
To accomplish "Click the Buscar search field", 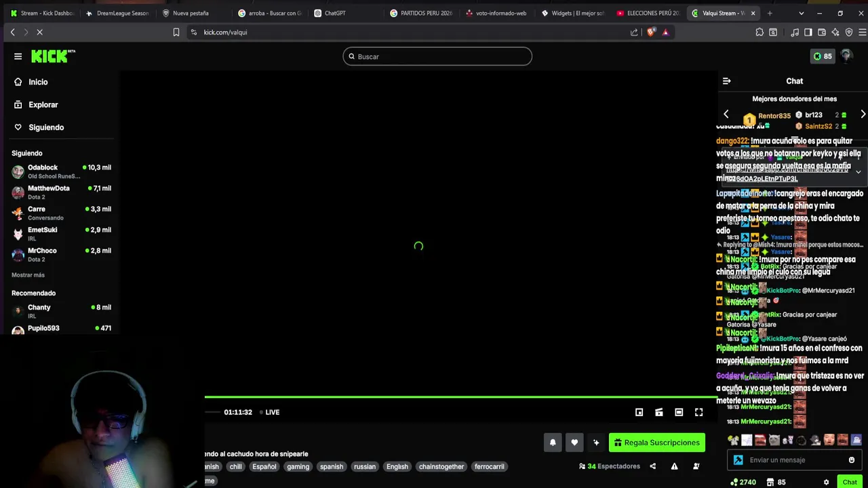I will coord(437,56).
